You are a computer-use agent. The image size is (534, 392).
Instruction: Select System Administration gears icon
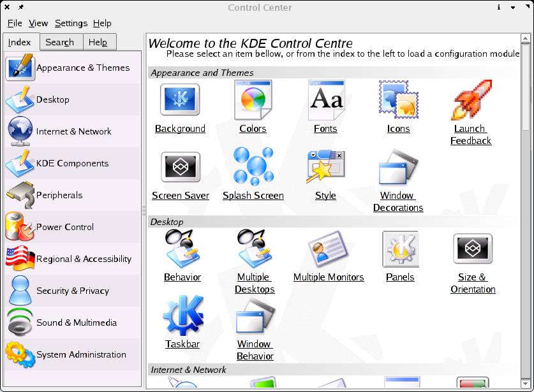pos(20,354)
